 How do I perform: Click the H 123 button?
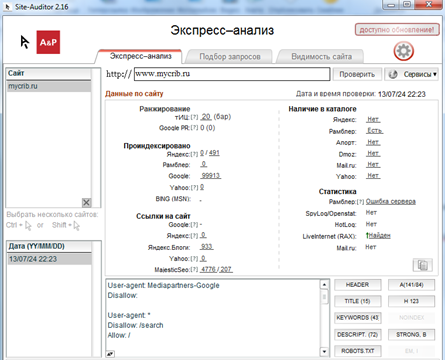click(411, 301)
